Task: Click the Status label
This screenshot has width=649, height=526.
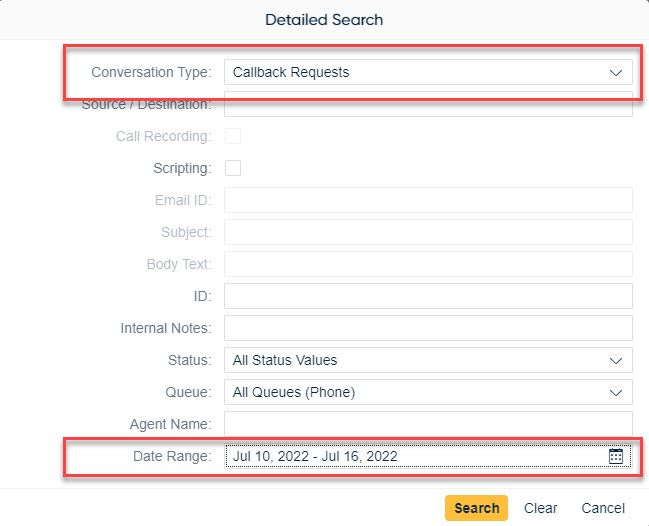Action: 190,360
